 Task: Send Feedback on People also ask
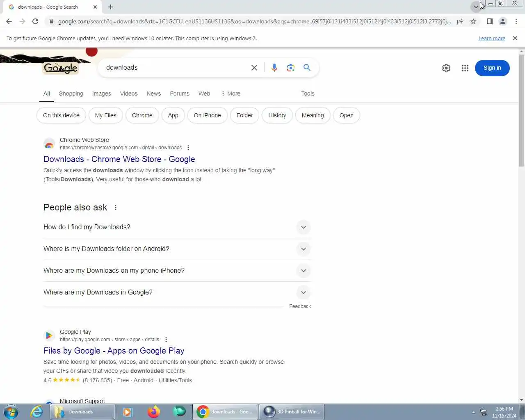[300, 306]
